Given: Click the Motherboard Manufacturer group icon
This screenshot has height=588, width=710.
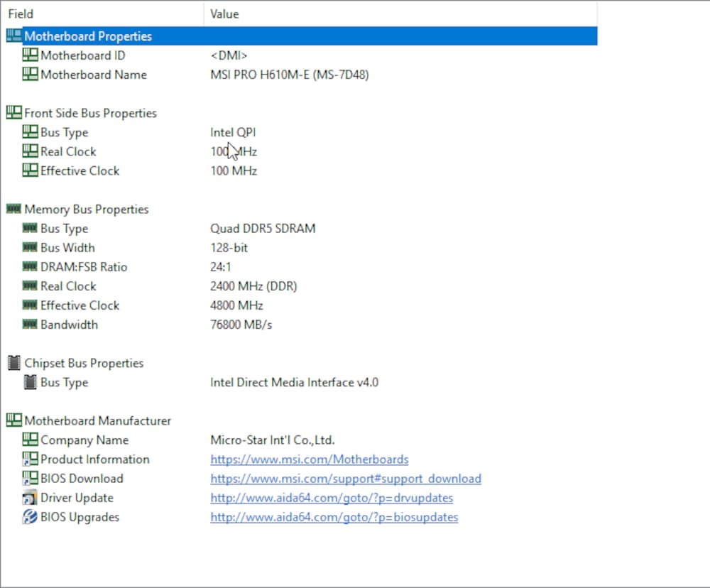Looking at the screenshot, I should pos(14,420).
